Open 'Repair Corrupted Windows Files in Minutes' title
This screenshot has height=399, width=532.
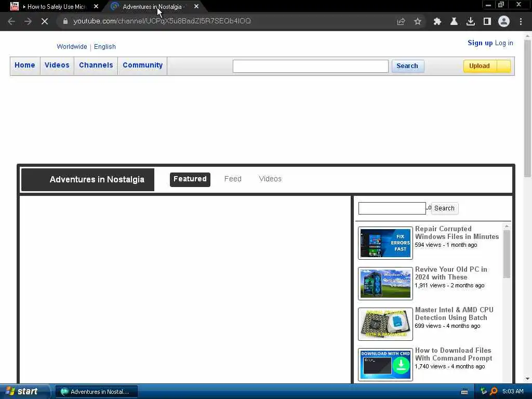pos(457,233)
